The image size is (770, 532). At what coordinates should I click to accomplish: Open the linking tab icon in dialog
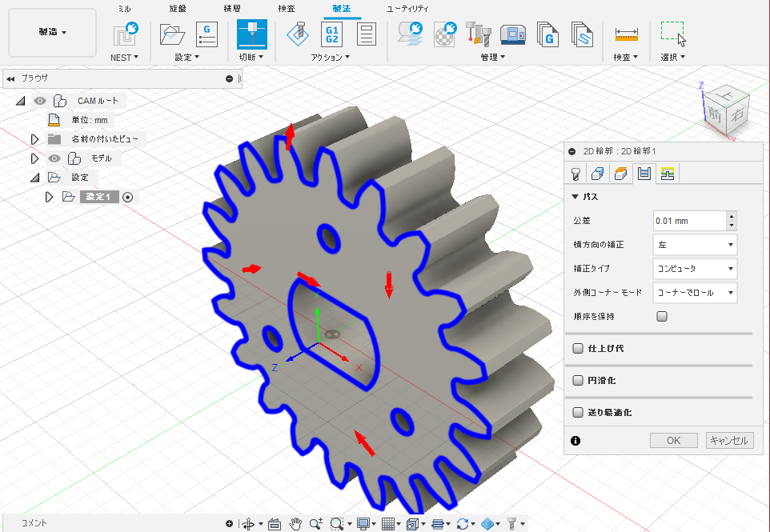pyautogui.click(x=667, y=174)
